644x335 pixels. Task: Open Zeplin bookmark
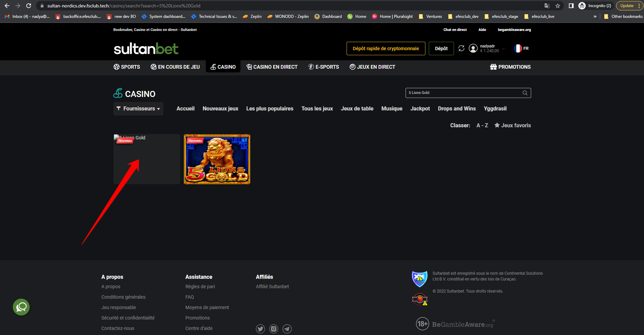coord(252,16)
